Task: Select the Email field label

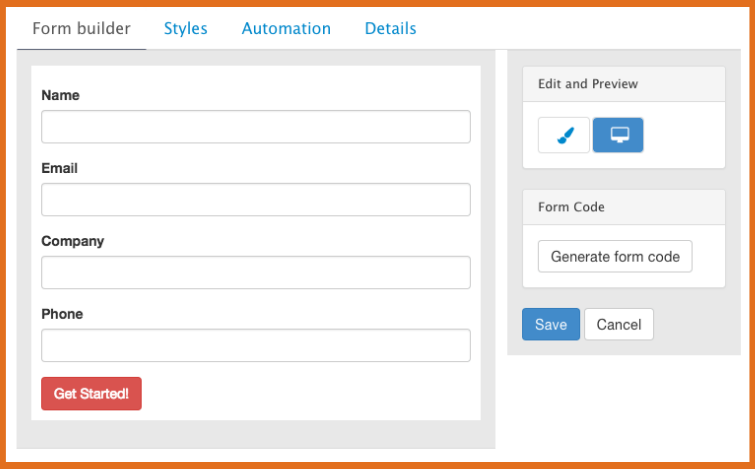Action: pos(59,168)
